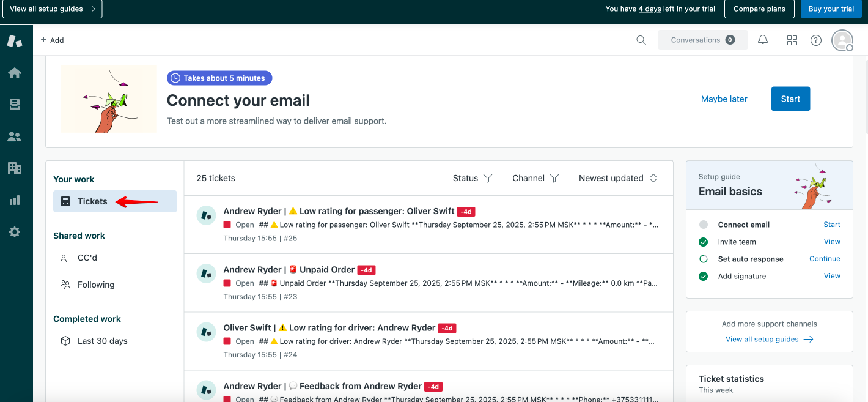Click the Following people icon
868x402 pixels.
point(65,285)
